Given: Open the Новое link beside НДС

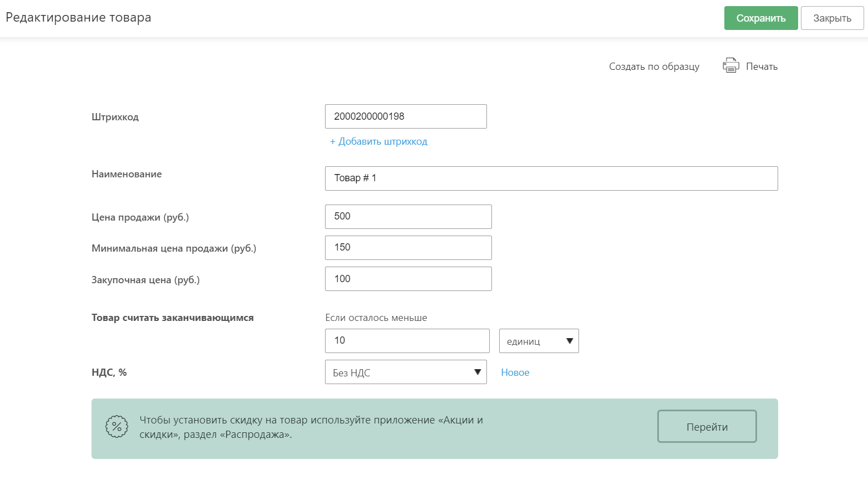Looking at the screenshot, I should click(515, 372).
